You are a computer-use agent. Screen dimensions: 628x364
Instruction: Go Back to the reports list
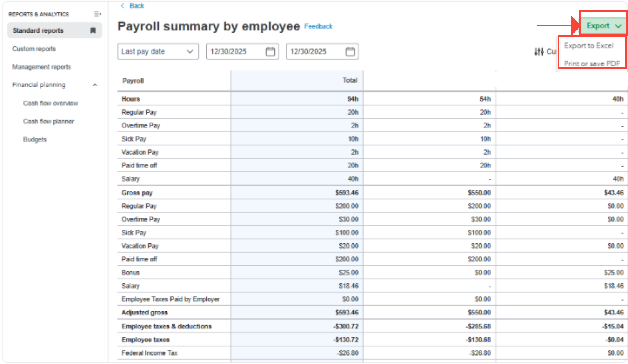pyautogui.click(x=137, y=6)
